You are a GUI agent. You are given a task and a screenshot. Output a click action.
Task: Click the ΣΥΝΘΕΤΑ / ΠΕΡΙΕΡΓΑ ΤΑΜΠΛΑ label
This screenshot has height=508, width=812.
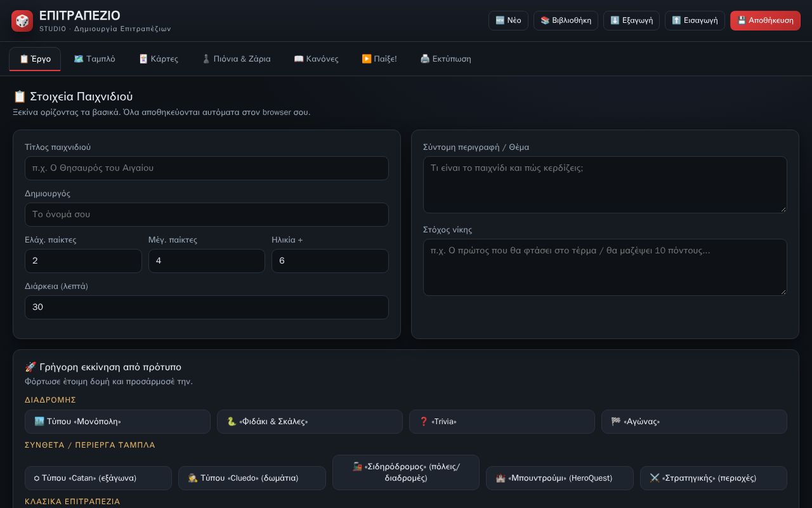coord(90,445)
